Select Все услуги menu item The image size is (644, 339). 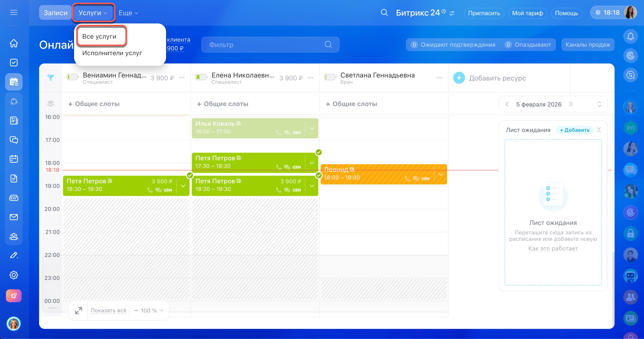point(99,37)
